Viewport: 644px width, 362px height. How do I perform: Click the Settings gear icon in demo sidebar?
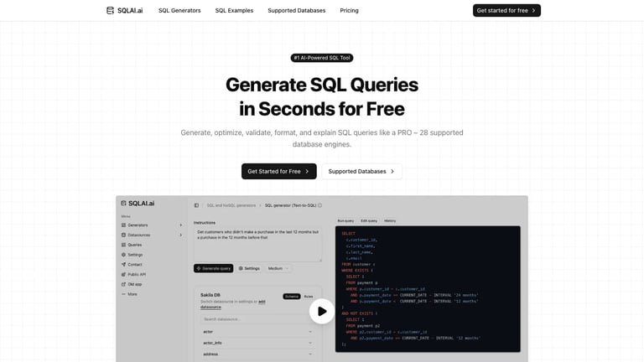(123, 255)
